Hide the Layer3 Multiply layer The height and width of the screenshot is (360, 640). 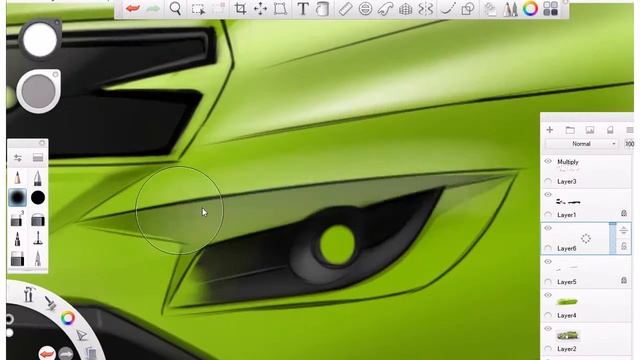(x=548, y=162)
